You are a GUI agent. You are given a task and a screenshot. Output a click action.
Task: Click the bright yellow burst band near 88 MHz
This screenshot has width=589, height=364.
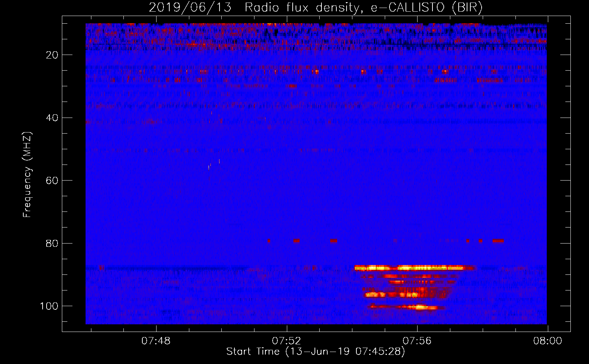[415, 268]
